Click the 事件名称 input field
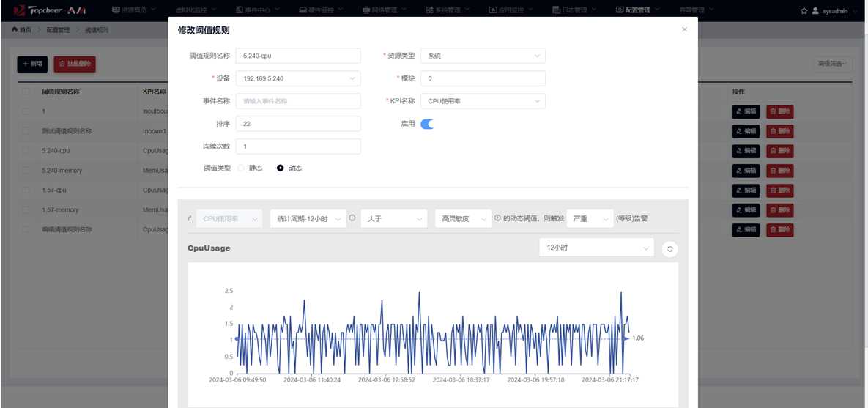Screen dimensions: 868x408 (298, 101)
